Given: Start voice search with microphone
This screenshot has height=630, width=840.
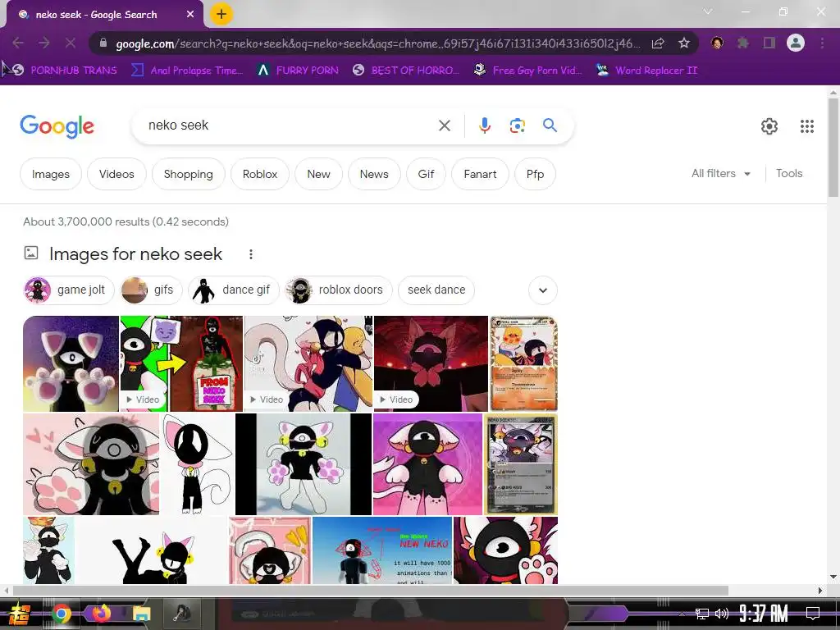Looking at the screenshot, I should (484, 126).
